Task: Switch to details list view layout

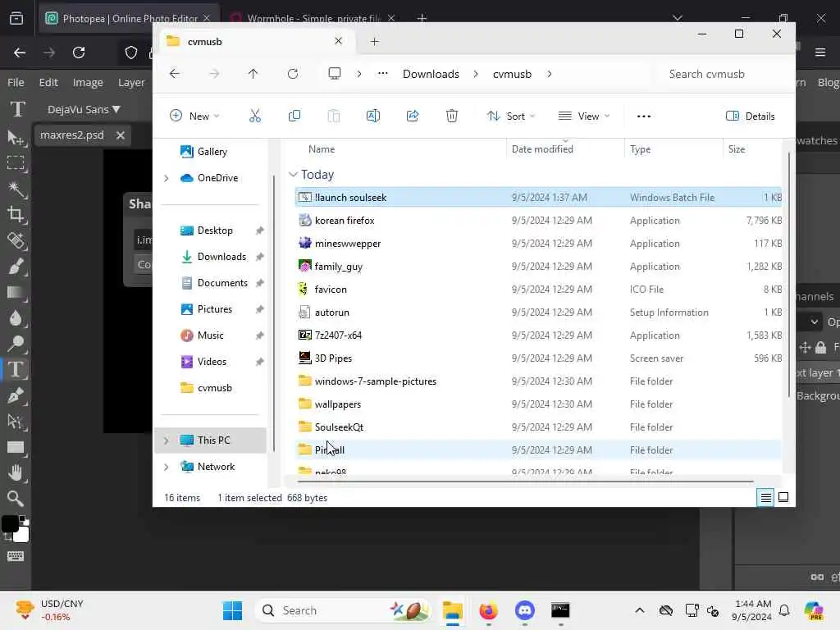Action: tap(766, 498)
